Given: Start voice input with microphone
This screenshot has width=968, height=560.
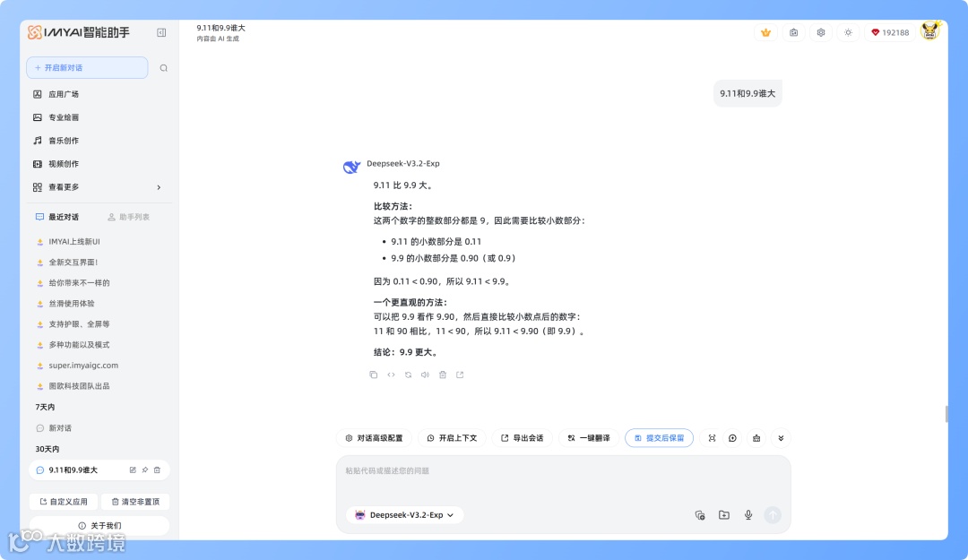Looking at the screenshot, I should point(748,515).
